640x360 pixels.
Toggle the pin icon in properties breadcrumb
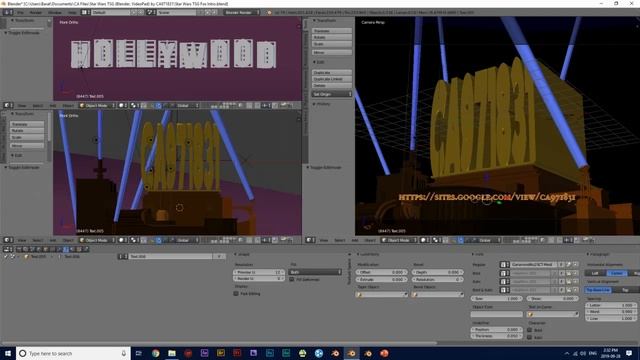(6, 256)
